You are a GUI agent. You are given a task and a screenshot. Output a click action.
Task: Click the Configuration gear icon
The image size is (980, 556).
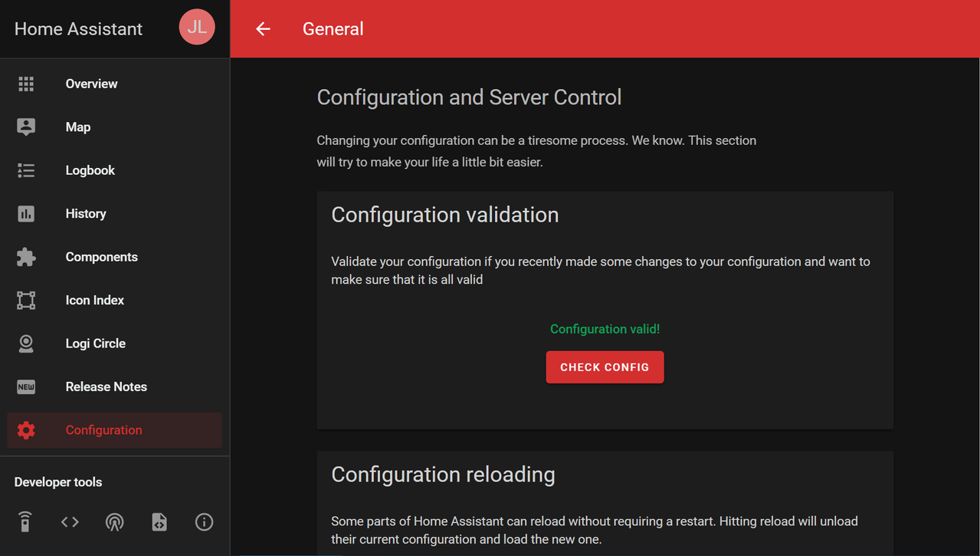(26, 430)
